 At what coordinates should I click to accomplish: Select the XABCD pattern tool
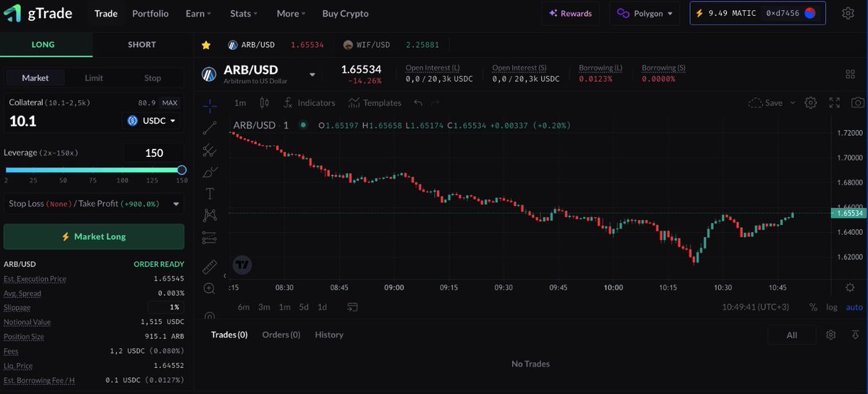coord(210,215)
